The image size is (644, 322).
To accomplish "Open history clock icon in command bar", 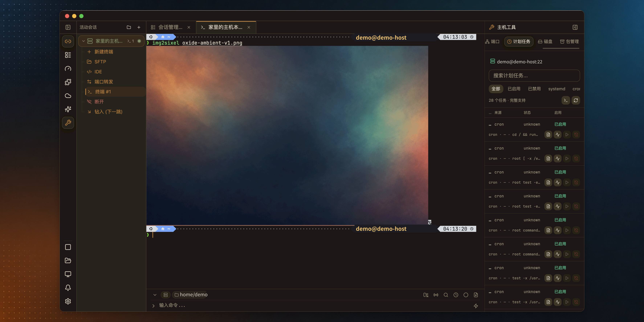I will pyautogui.click(x=456, y=295).
